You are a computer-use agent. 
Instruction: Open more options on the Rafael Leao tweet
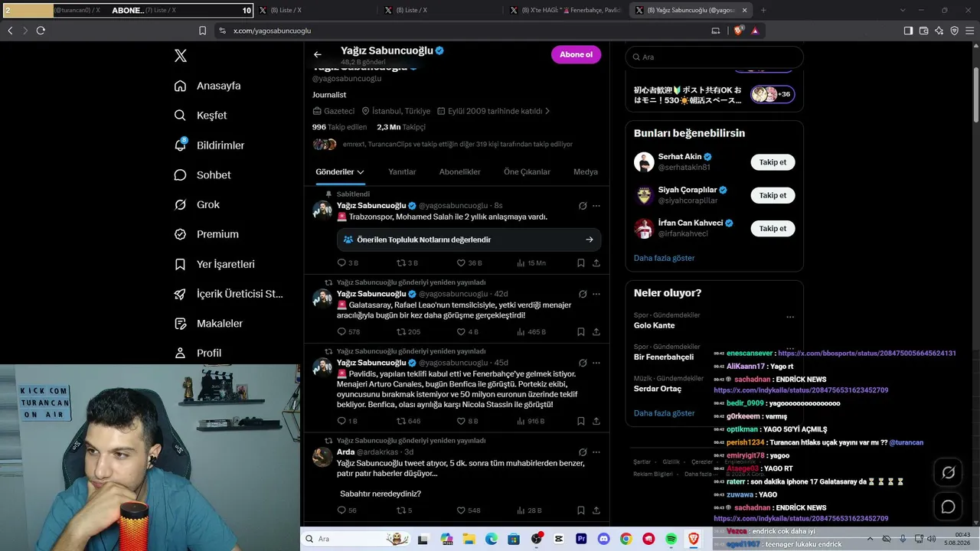pos(596,294)
